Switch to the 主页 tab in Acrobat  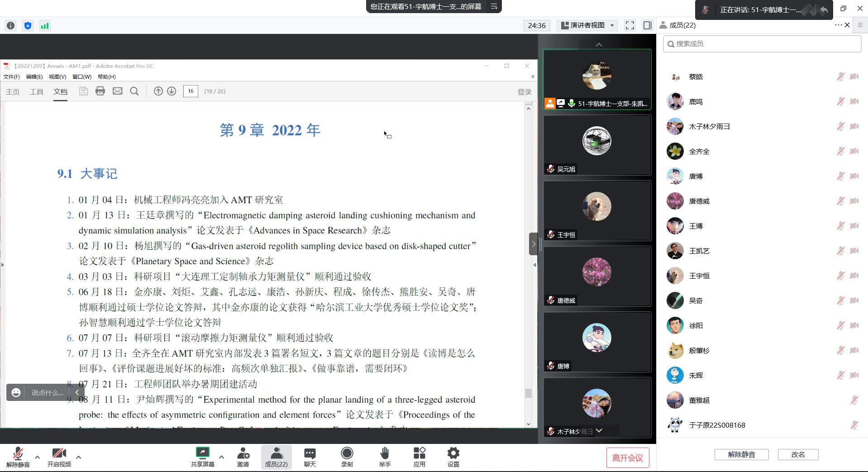point(13,92)
